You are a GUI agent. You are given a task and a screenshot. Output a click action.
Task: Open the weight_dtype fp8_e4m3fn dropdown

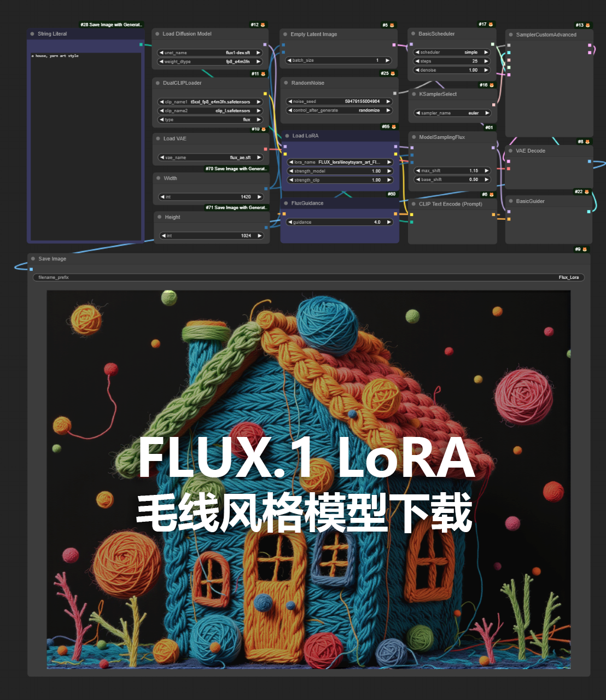tap(210, 62)
